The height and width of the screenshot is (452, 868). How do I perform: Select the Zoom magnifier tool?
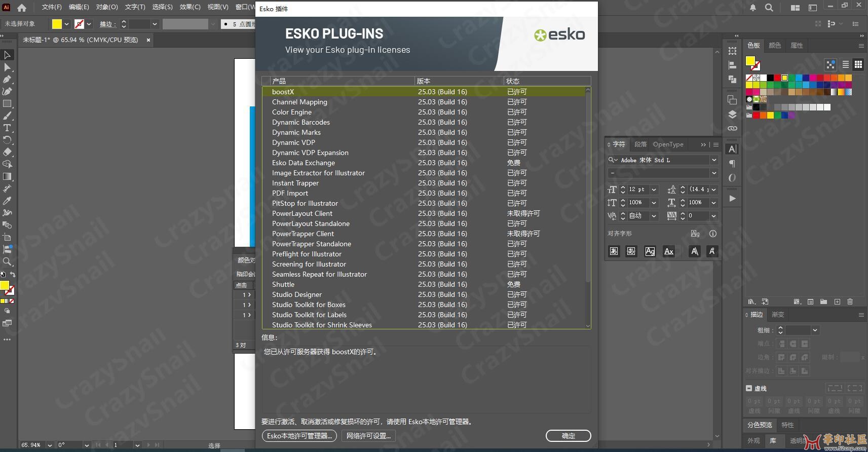[7, 261]
